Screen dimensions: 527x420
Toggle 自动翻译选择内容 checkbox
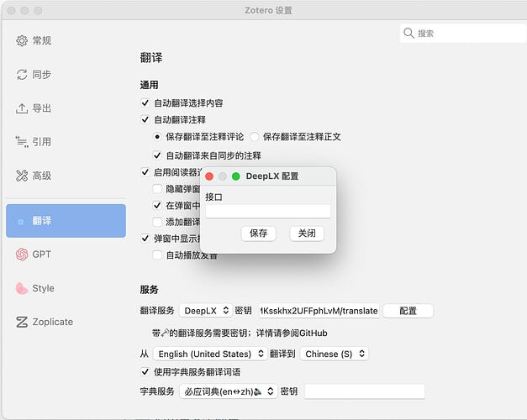(x=145, y=102)
